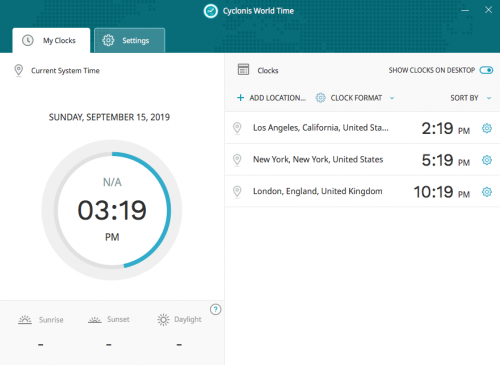Click the clock icon on My Clocks tab

click(28, 40)
